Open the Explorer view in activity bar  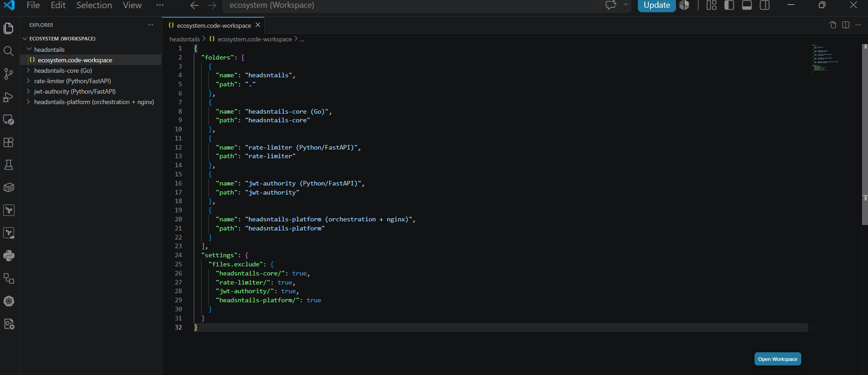click(x=9, y=28)
